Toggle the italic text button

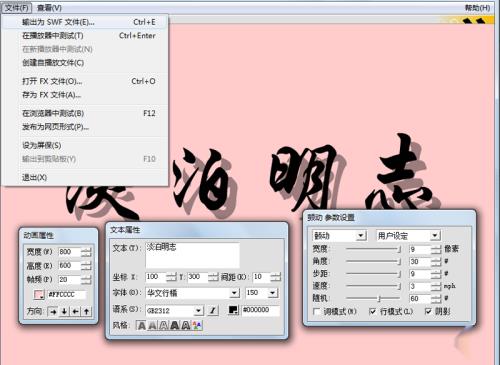pos(213,311)
